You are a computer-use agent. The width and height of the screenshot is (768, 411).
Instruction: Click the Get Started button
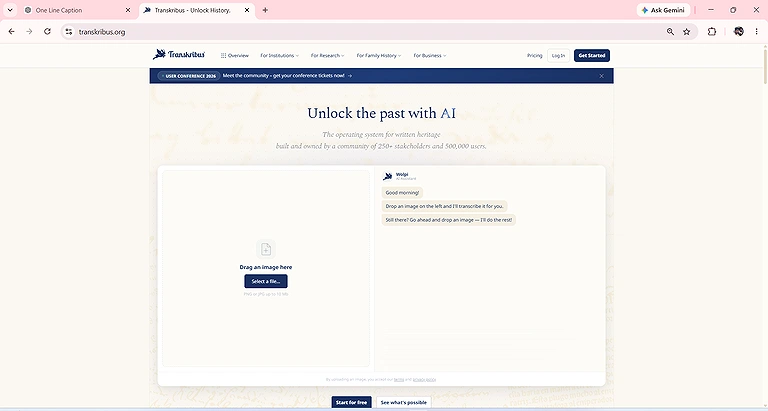pos(592,55)
